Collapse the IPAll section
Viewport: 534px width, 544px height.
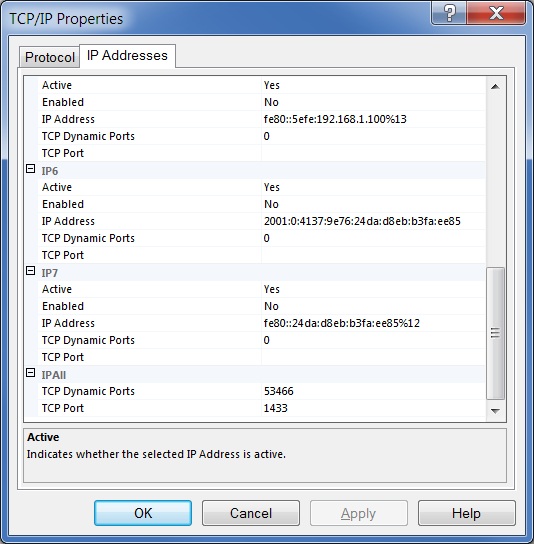click(x=31, y=373)
